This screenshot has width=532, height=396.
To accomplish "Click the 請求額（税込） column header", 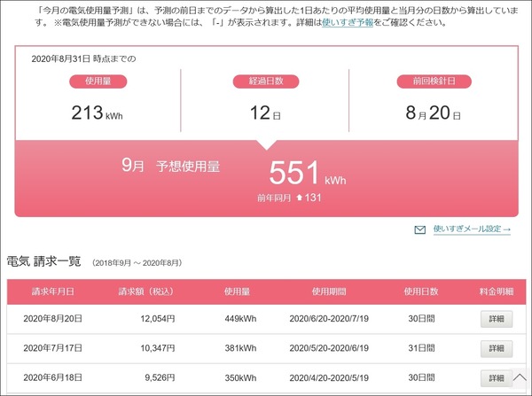I will tap(146, 291).
